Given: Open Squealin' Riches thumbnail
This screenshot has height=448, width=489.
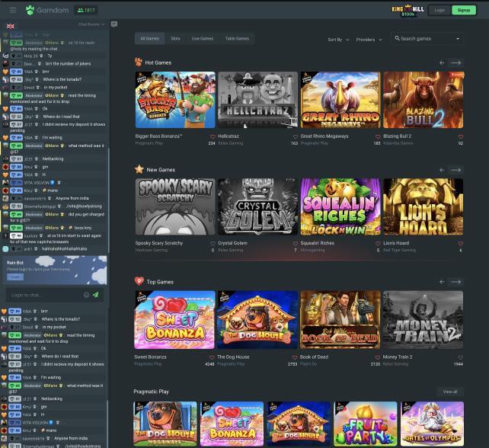Looking at the screenshot, I should [x=340, y=206].
